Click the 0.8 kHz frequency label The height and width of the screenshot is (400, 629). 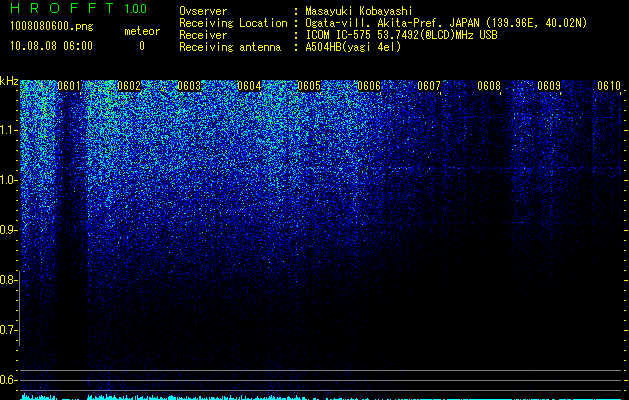8,280
